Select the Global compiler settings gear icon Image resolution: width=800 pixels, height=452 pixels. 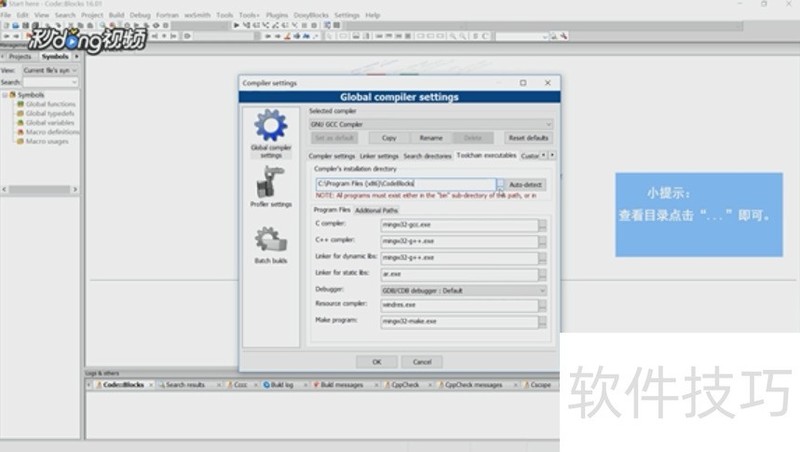(270, 127)
